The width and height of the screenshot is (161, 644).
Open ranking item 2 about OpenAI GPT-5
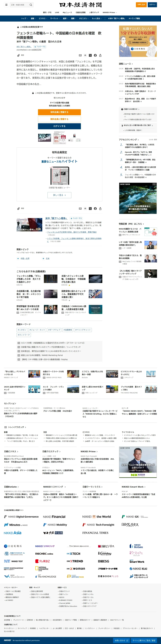coord(138,153)
